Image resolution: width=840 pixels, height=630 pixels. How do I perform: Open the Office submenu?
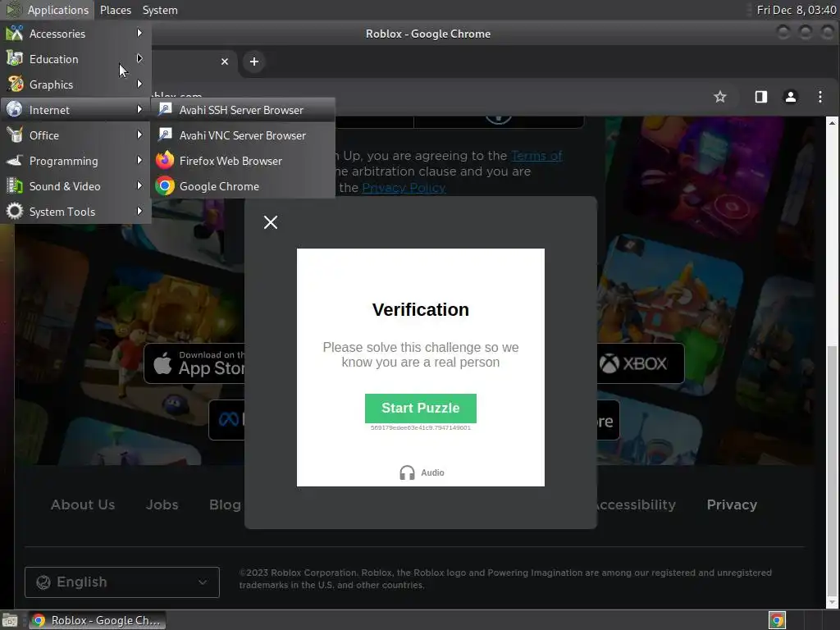[x=75, y=135]
